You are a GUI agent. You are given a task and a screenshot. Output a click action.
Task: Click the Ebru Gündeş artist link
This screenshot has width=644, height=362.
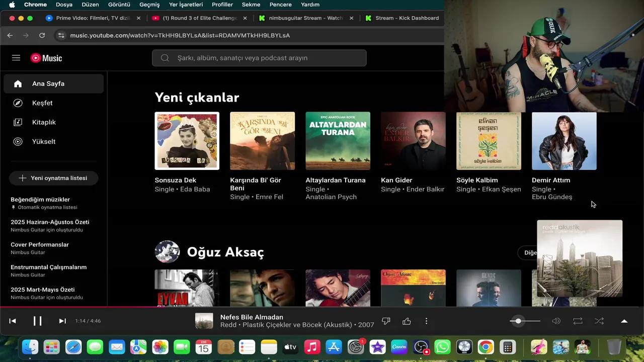coord(552,197)
